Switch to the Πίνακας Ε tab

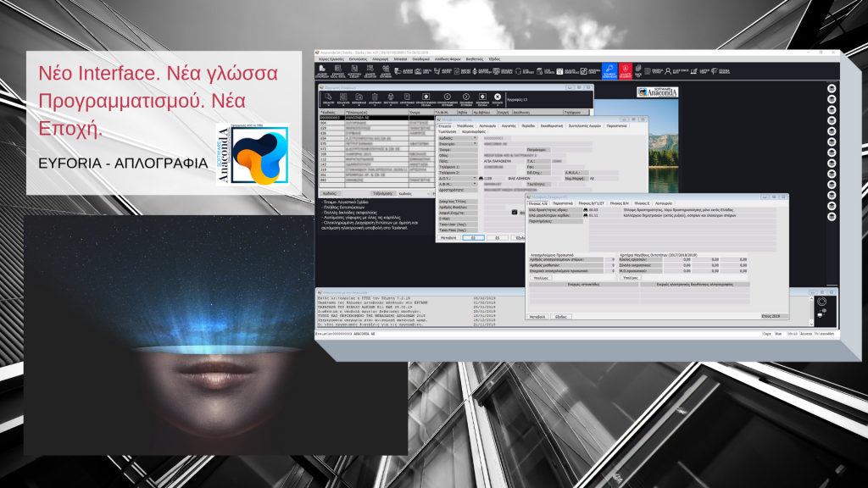point(642,203)
